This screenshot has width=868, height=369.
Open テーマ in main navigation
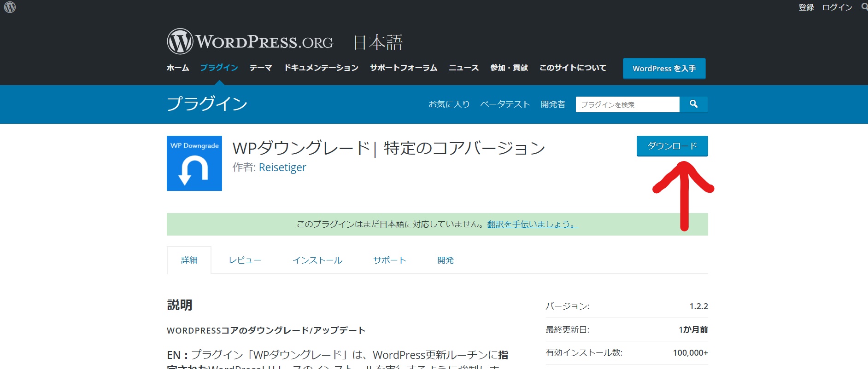point(261,68)
